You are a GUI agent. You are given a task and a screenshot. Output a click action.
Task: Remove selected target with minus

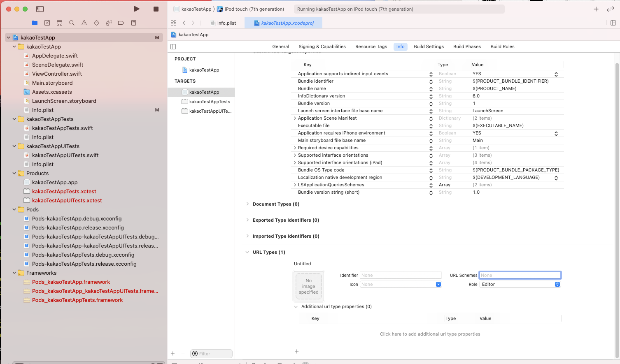point(183,354)
